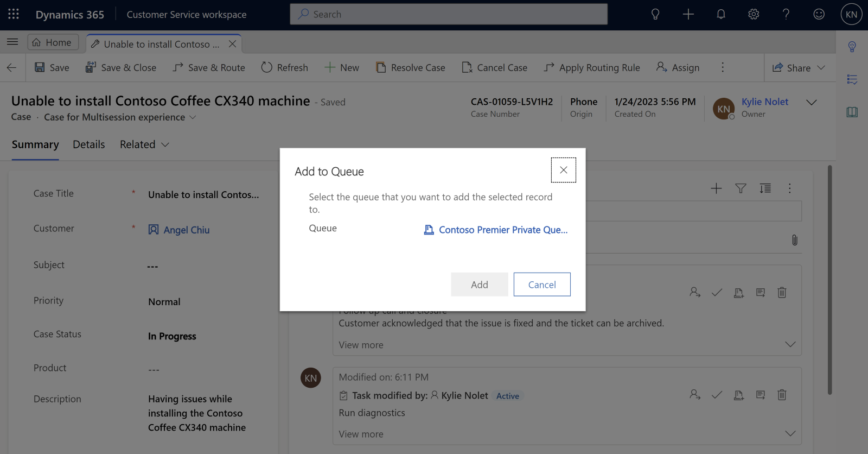Click into the global Search box
This screenshot has width=868, height=454.
coord(449,14)
